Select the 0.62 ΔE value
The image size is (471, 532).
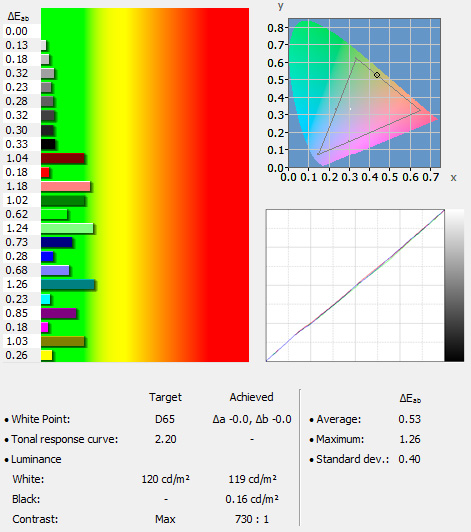click(x=16, y=214)
